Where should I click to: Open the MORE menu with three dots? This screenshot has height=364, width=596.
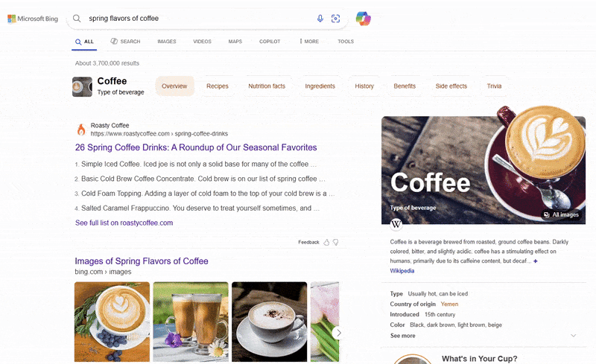(308, 41)
